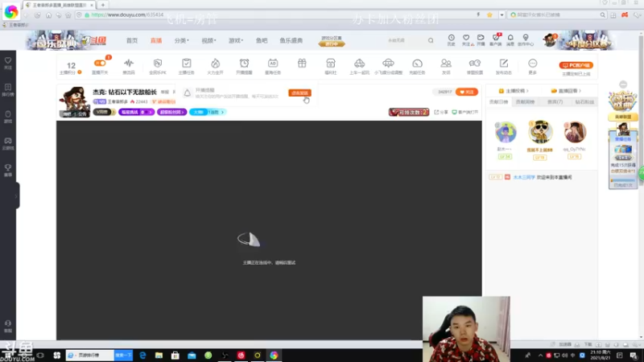The width and height of the screenshot is (644, 362).
Task: Click the orange button in 开播提醒 popup
Action: click(299, 93)
